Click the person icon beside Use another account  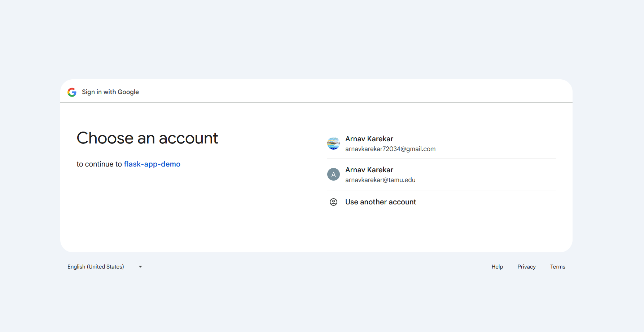(x=333, y=202)
